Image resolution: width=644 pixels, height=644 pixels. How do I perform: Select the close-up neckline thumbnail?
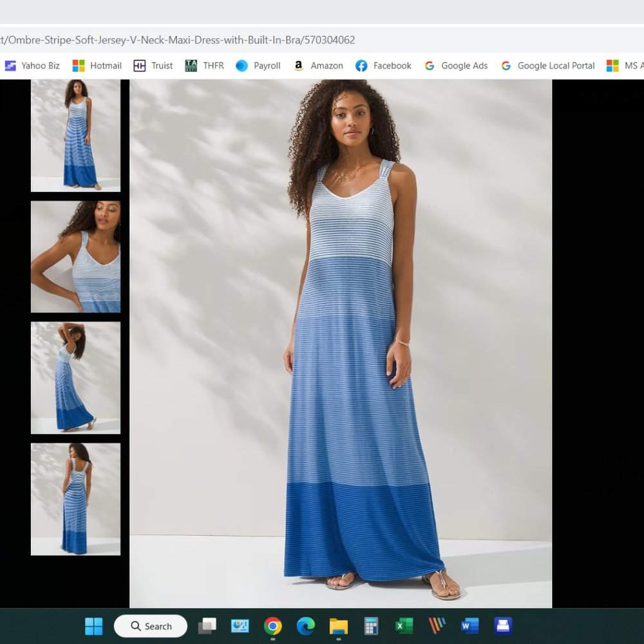(x=75, y=257)
